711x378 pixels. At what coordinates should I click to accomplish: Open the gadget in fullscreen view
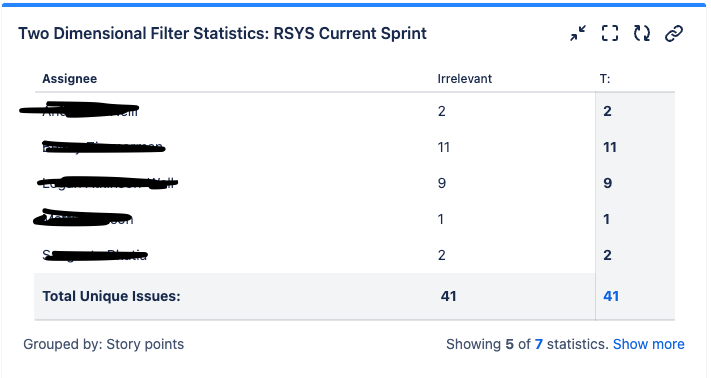(610, 33)
